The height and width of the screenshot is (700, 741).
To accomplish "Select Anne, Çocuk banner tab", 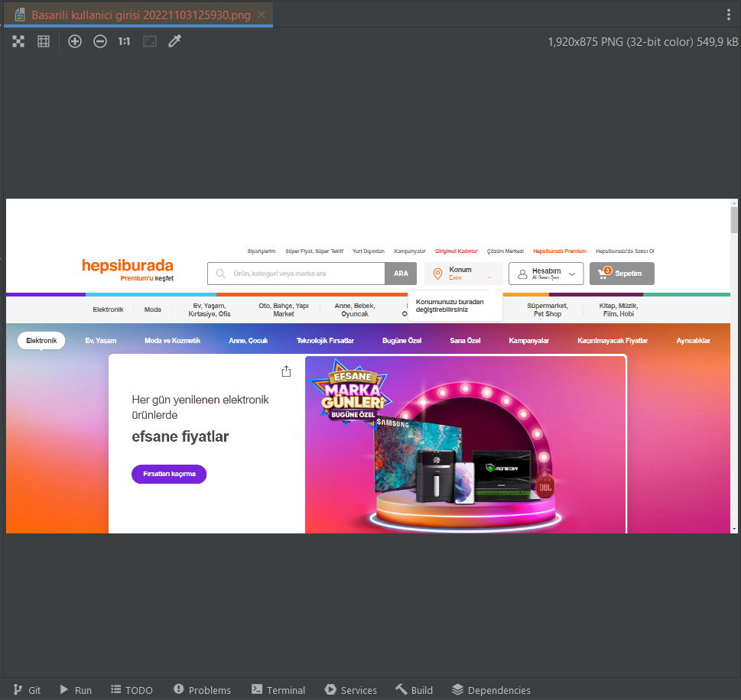I will [x=248, y=341].
